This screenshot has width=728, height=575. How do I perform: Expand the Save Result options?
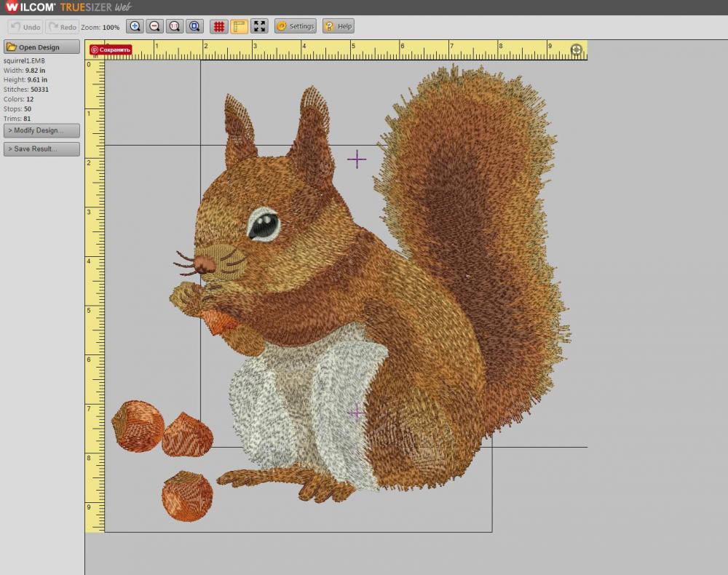coord(41,148)
